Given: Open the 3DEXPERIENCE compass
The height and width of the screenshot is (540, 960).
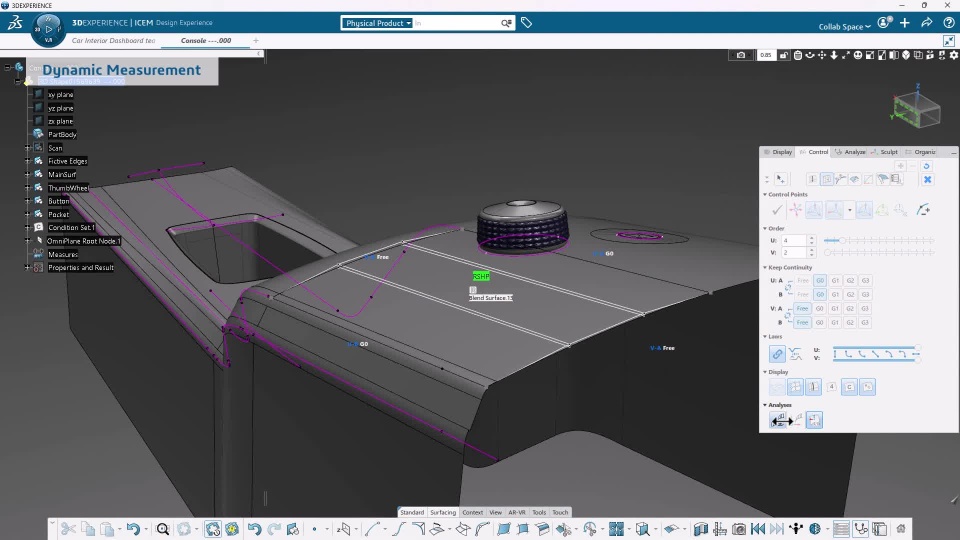Looking at the screenshot, I should 48,27.
